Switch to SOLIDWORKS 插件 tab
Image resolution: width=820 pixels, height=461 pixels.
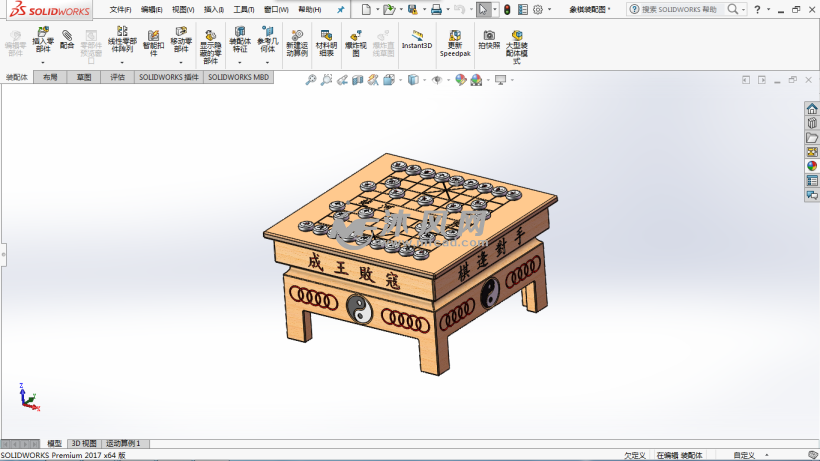tap(168, 77)
